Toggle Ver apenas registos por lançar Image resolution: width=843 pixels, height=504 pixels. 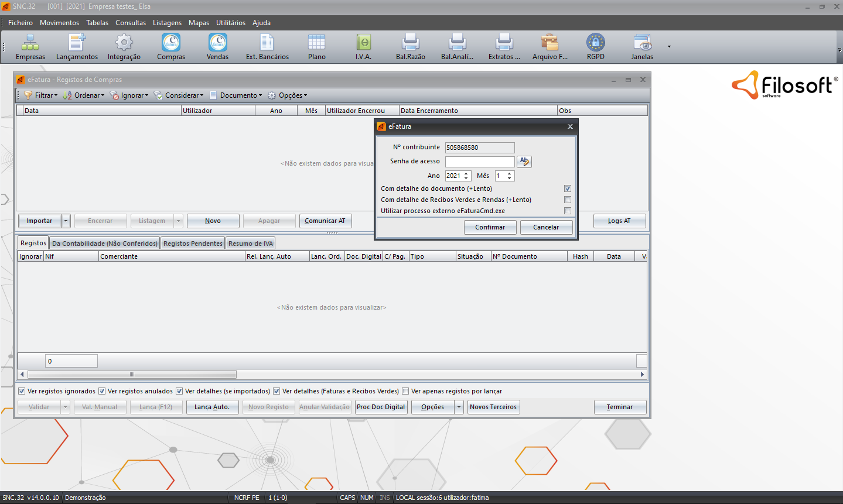[405, 391]
